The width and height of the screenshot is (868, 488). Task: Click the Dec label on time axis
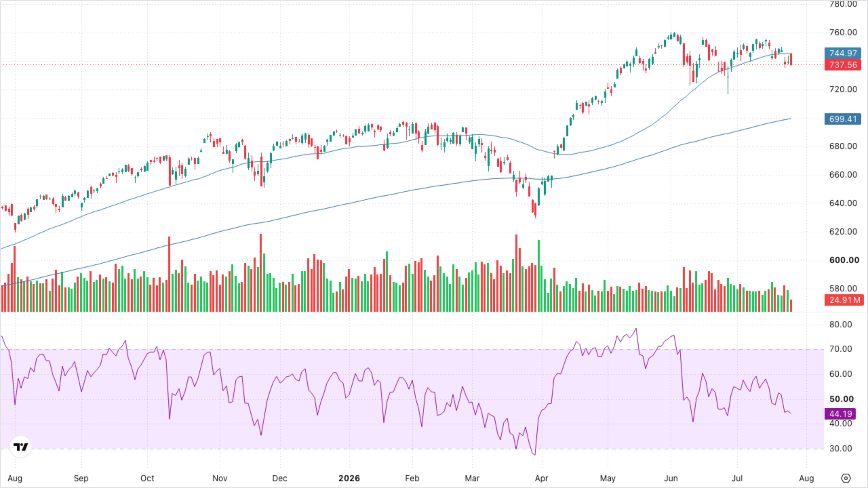(280, 479)
